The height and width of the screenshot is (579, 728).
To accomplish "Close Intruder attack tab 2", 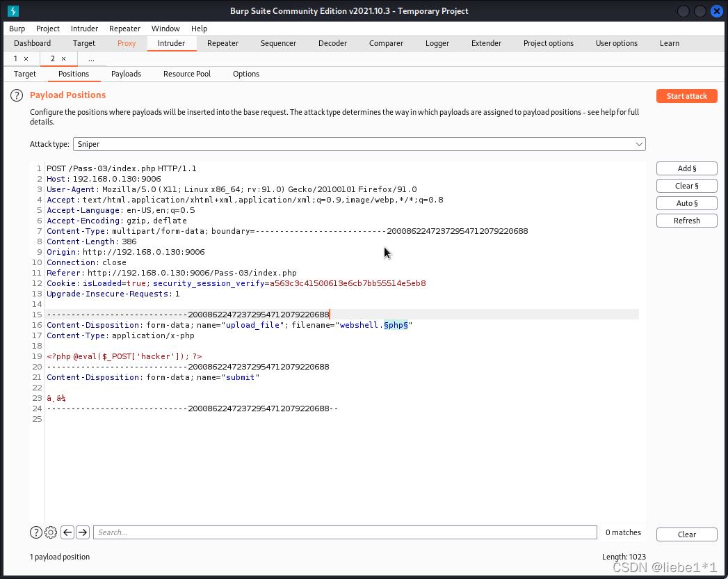I will coord(63,58).
